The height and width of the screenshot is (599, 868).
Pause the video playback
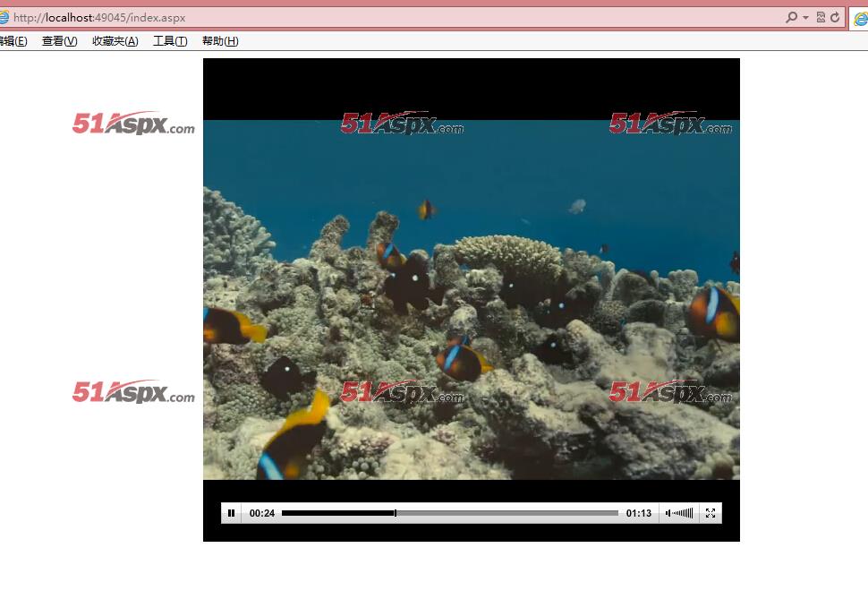231,513
